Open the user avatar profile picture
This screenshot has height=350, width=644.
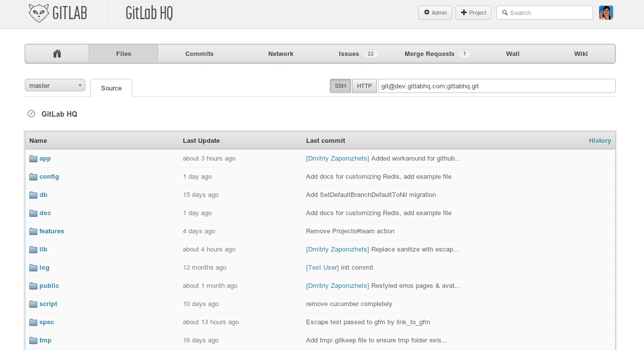tap(606, 13)
